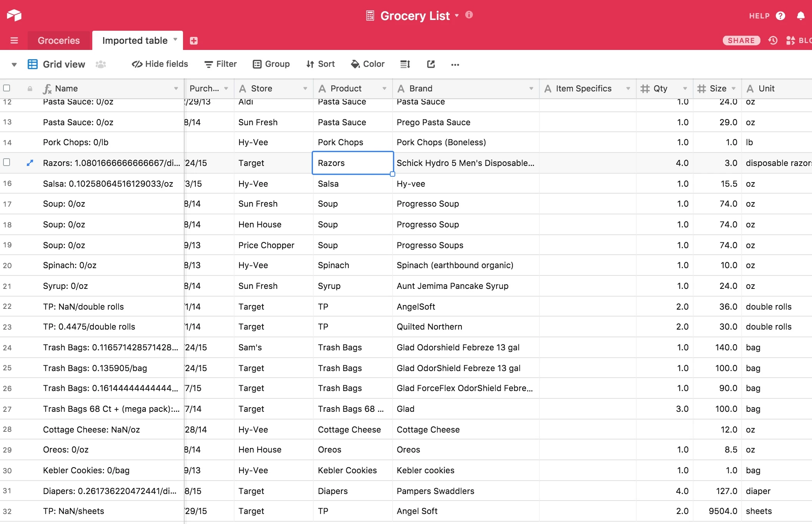Image resolution: width=812 pixels, height=524 pixels.
Task: Open Store column dropdown arrow
Action: [305, 89]
